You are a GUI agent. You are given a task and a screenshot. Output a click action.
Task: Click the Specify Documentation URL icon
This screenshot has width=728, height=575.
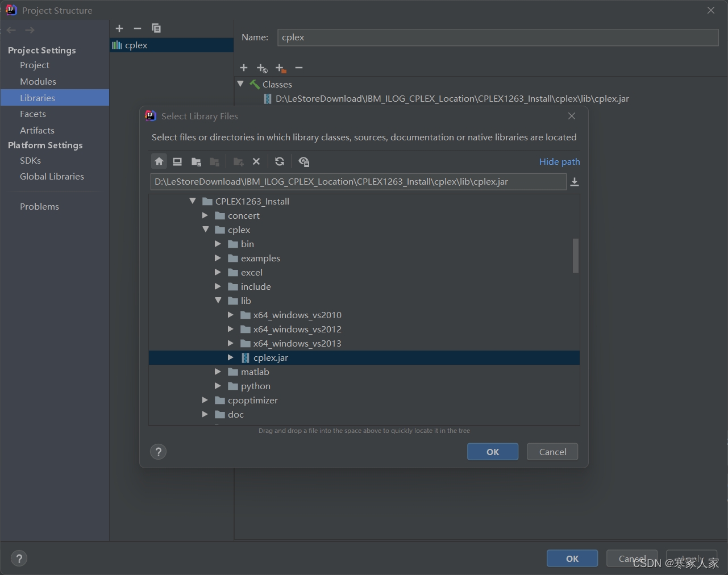click(x=262, y=68)
